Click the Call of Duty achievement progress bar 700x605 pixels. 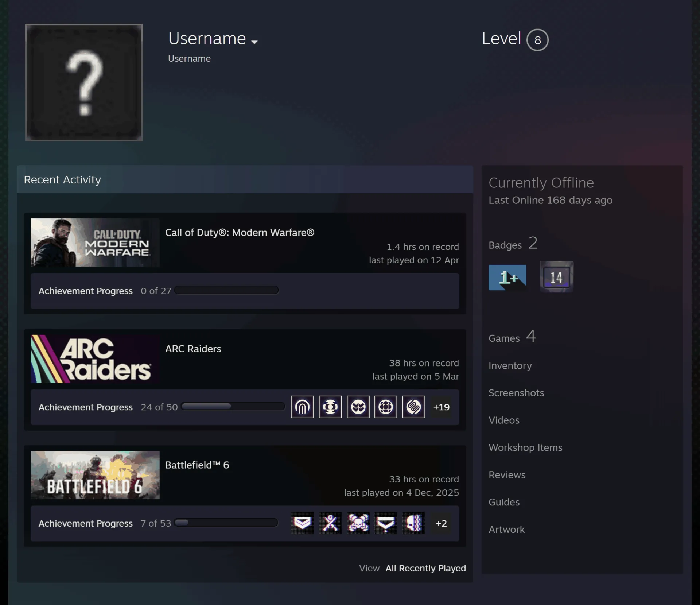tap(226, 290)
